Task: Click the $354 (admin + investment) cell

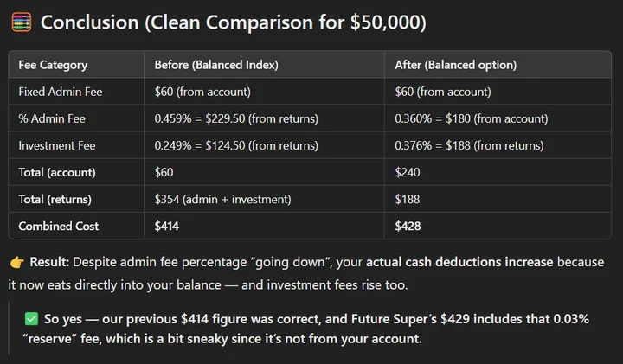Action: click(x=222, y=199)
